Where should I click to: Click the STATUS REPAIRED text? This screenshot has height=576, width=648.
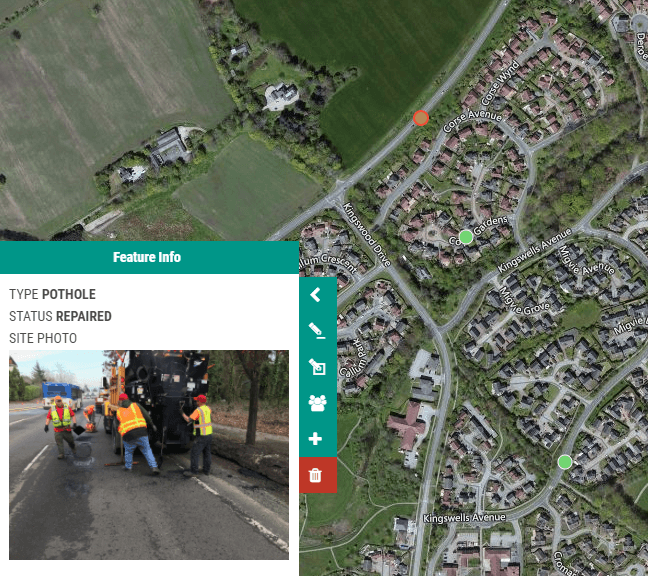60,316
